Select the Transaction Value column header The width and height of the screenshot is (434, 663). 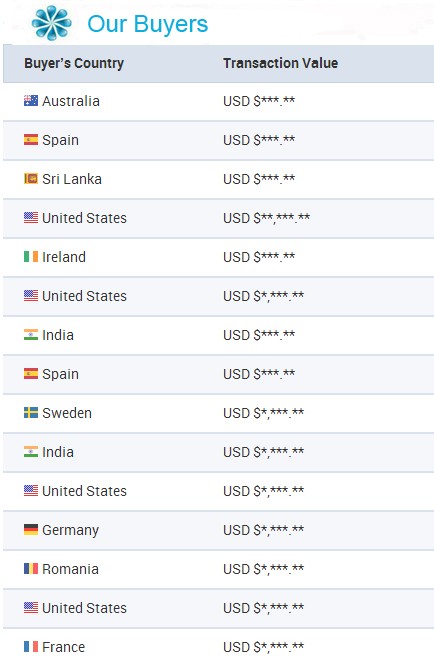[x=280, y=63]
